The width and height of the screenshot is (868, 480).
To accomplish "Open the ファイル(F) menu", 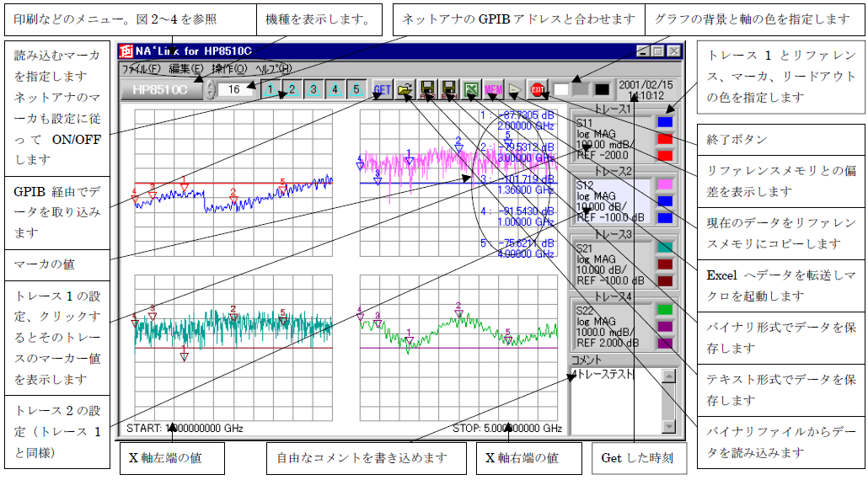I will (x=142, y=68).
